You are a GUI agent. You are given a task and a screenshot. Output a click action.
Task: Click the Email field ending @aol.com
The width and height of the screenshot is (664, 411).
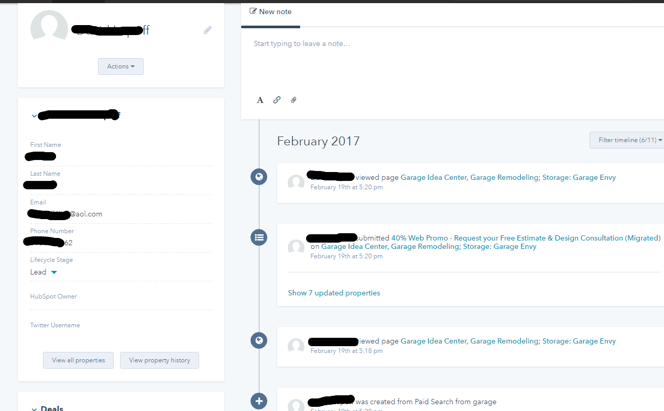65,214
